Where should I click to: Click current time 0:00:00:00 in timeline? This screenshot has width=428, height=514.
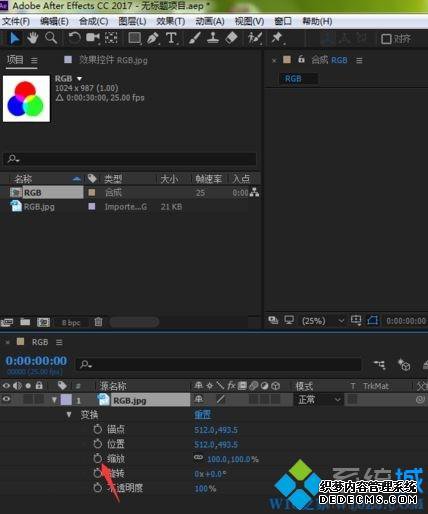pos(36,361)
